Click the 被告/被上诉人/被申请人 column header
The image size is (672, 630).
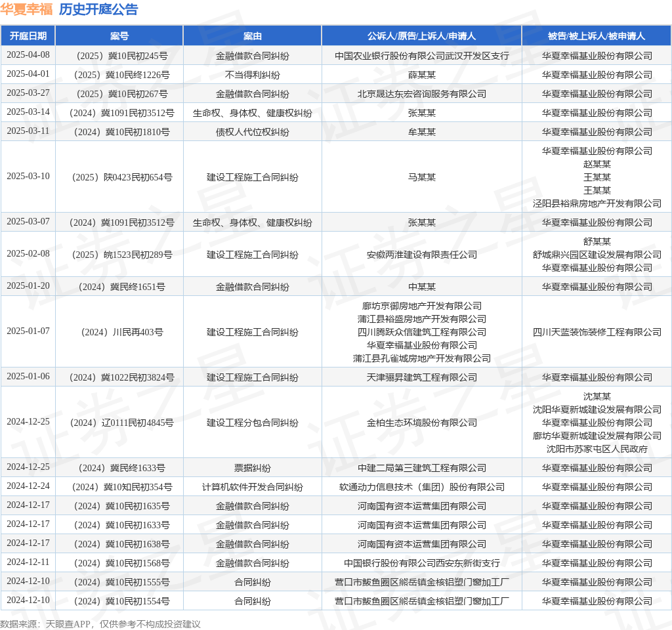tap(597, 36)
